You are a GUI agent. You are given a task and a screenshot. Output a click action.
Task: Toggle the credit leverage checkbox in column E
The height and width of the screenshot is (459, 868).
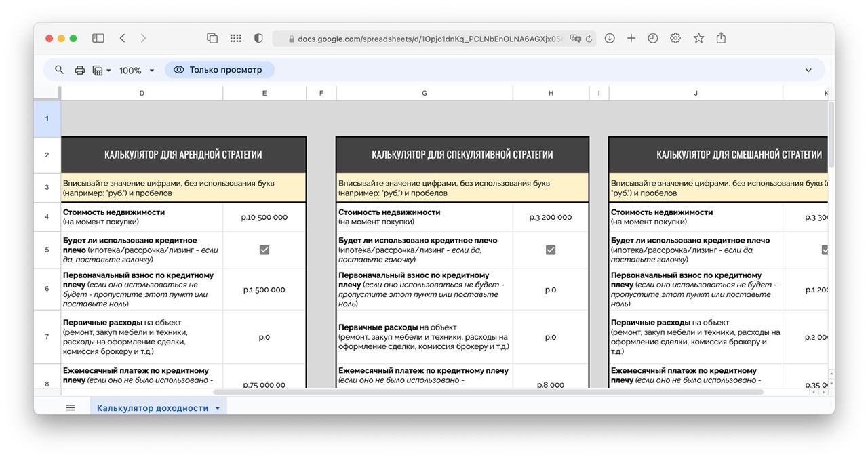(x=264, y=250)
